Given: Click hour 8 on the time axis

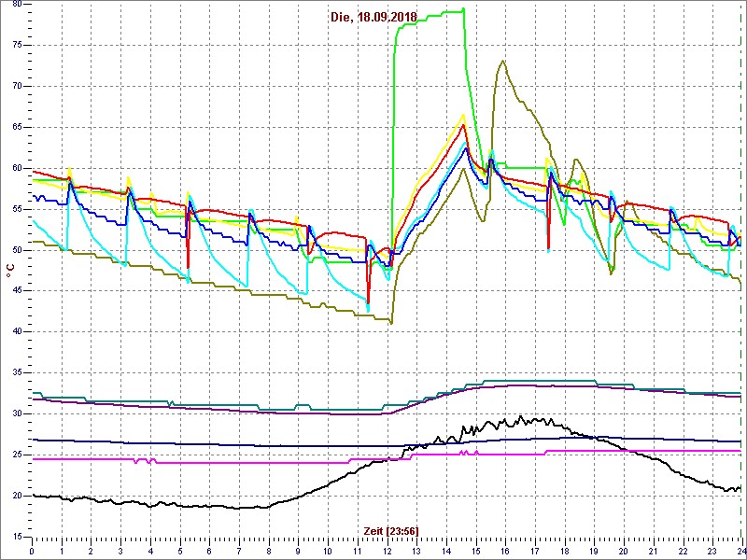Looking at the screenshot, I should [x=268, y=552].
